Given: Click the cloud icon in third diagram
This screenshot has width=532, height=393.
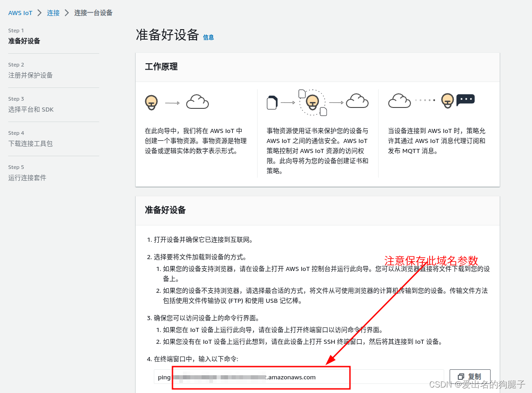Looking at the screenshot, I should click(399, 101).
